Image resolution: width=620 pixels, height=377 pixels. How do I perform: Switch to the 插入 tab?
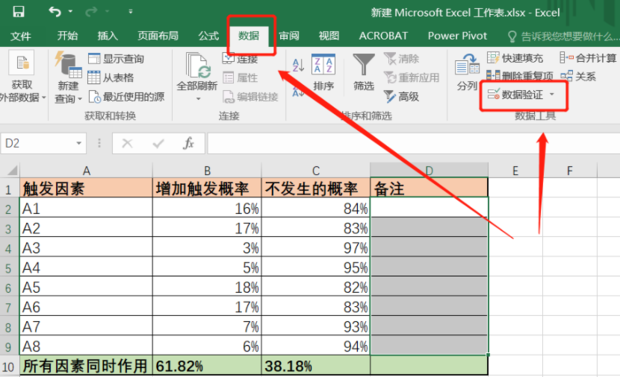tap(108, 36)
